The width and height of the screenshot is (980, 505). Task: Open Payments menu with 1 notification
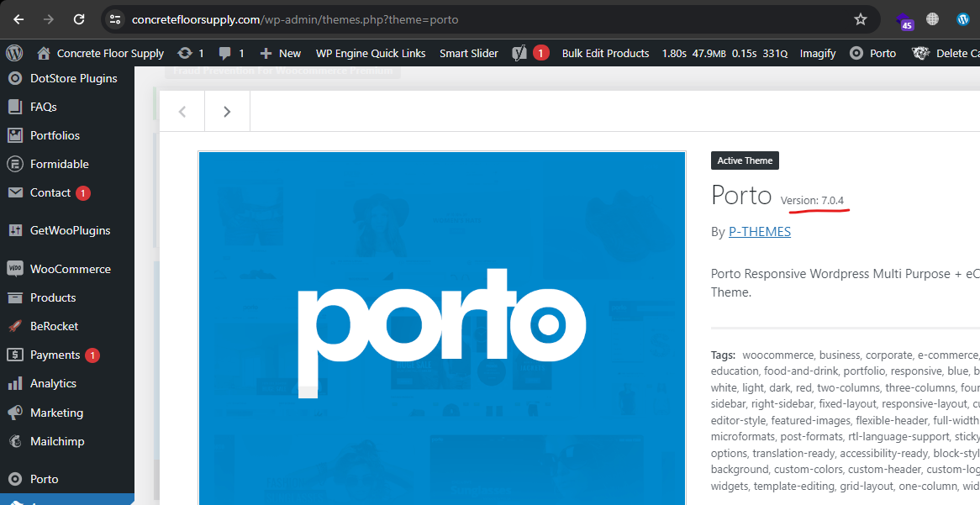(67, 355)
